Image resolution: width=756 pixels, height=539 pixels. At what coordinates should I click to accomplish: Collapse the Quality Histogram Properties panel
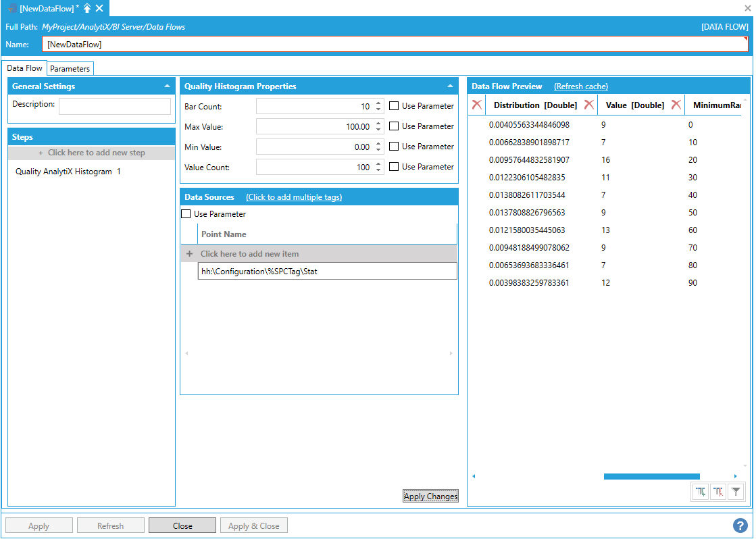pyautogui.click(x=450, y=86)
